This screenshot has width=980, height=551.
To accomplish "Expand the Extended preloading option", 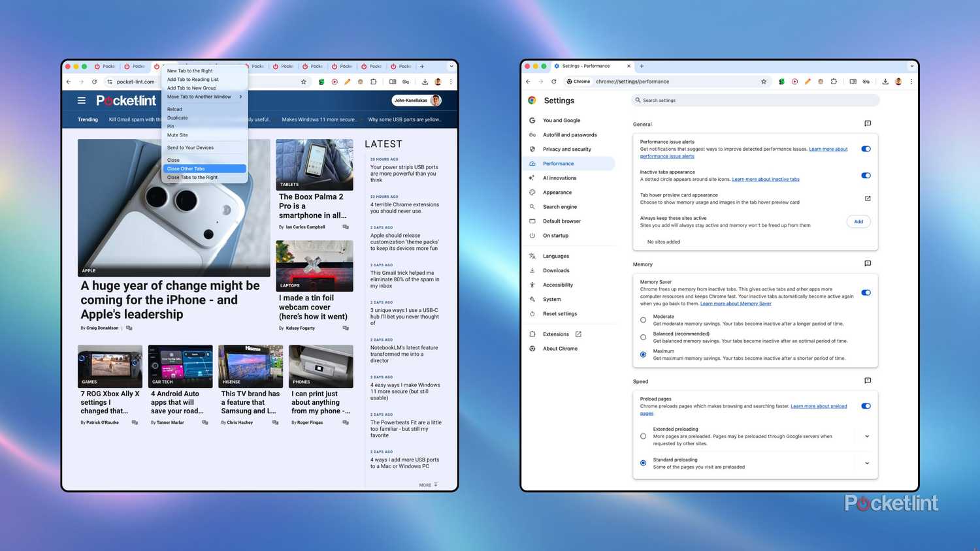I will coord(867,436).
